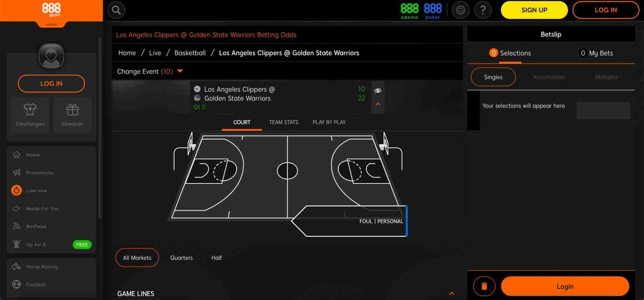Select the Selections betslip tab
The image size is (644, 300).
tap(510, 53)
